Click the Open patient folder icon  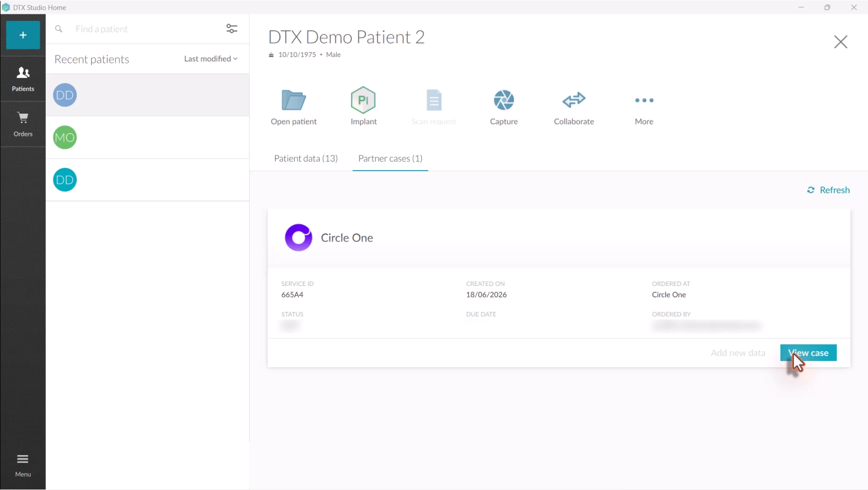tap(294, 100)
